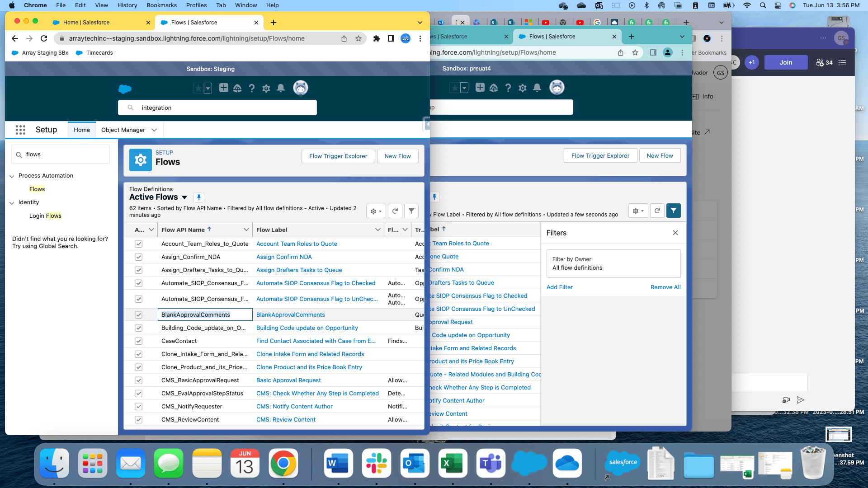Click the Setup gear icon in Staging header
The image size is (868, 488).
pos(266,88)
